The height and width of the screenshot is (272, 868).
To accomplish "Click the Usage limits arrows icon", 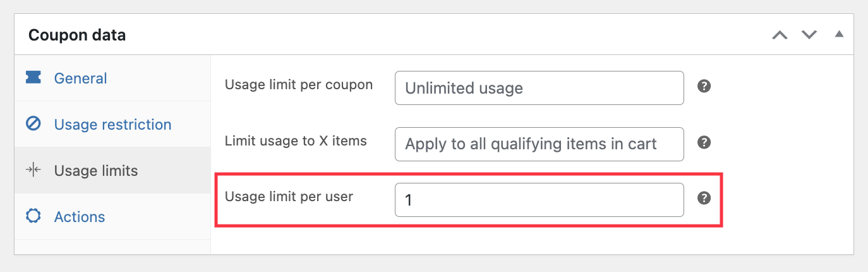I will 33,170.
